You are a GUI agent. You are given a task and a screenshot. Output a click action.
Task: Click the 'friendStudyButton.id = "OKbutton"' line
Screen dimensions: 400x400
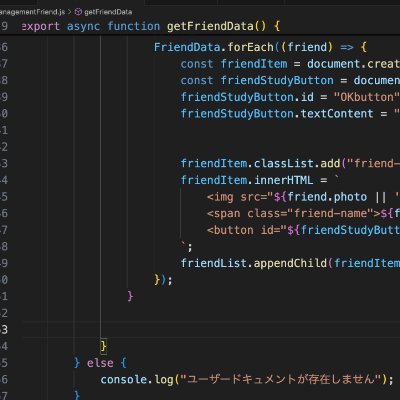click(290, 97)
